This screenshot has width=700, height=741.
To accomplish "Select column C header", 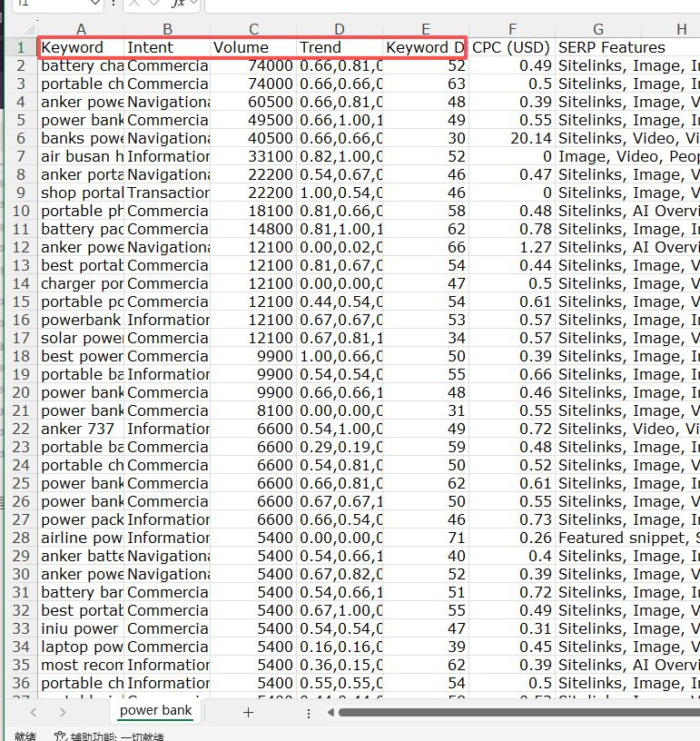I will click(253, 29).
